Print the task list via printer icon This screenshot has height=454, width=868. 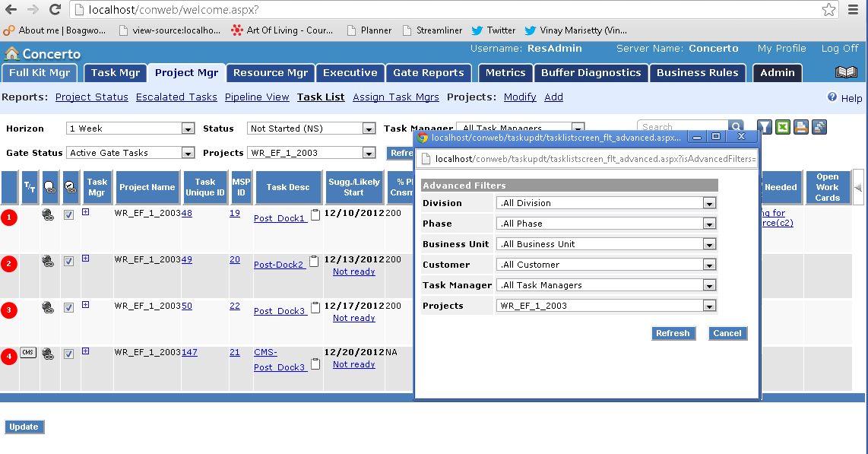(x=801, y=127)
